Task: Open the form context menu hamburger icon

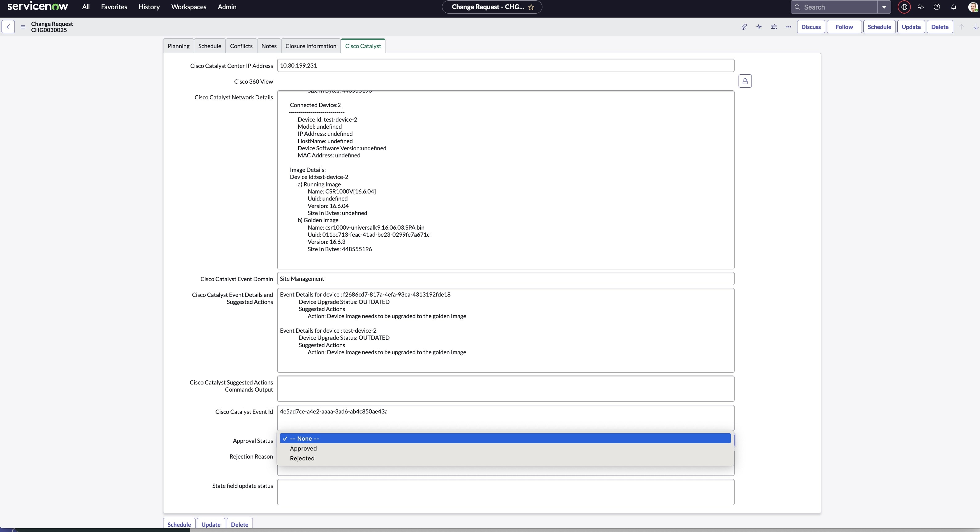Action: click(x=23, y=27)
